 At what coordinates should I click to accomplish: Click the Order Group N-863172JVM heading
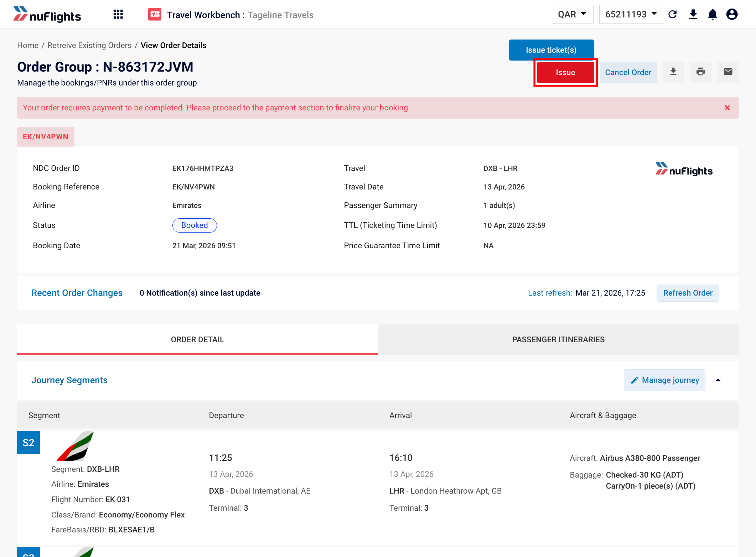pyautogui.click(x=105, y=67)
